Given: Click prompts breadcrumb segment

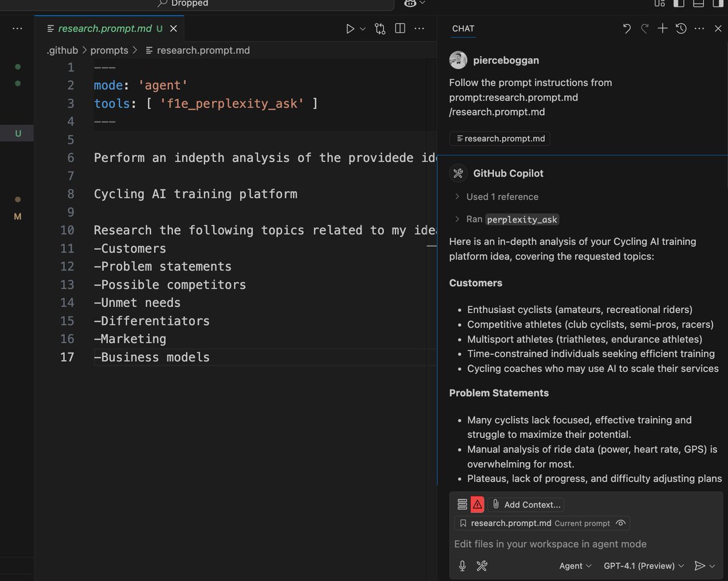Looking at the screenshot, I should (x=110, y=50).
